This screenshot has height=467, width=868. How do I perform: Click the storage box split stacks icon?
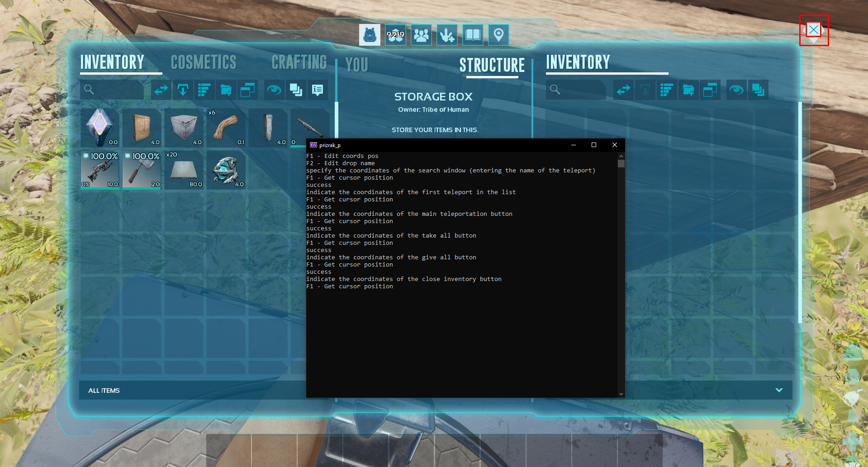pyautogui.click(x=710, y=90)
